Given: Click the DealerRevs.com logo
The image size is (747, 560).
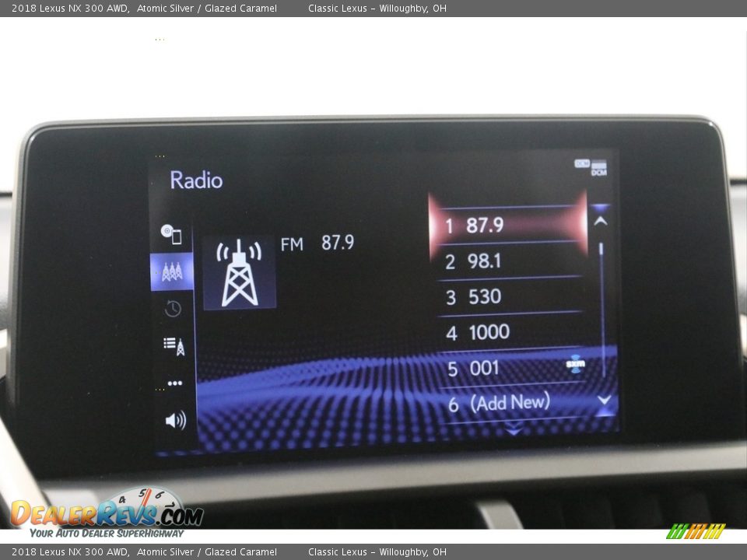Looking at the screenshot, I should [x=107, y=513].
